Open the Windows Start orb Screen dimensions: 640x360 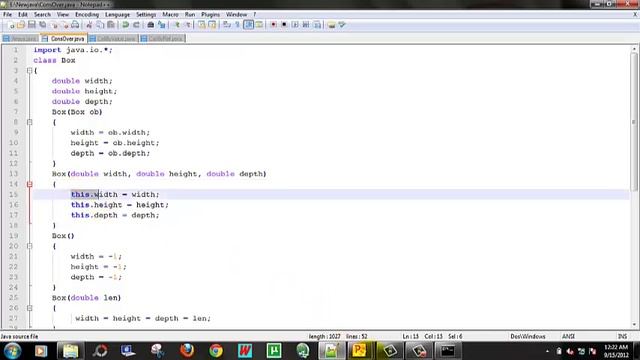click(x=12, y=351)
